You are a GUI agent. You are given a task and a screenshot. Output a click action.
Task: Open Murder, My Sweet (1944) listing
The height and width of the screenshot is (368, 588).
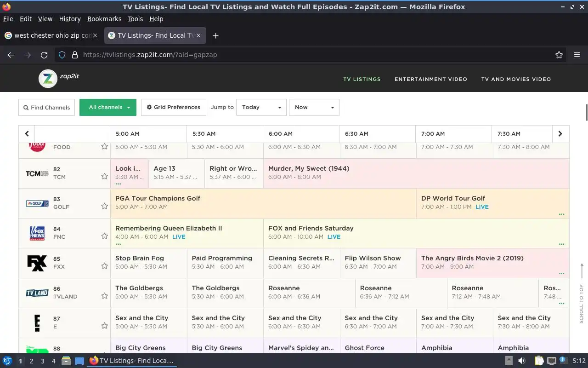pyautogui.click(x=416, y=173)
